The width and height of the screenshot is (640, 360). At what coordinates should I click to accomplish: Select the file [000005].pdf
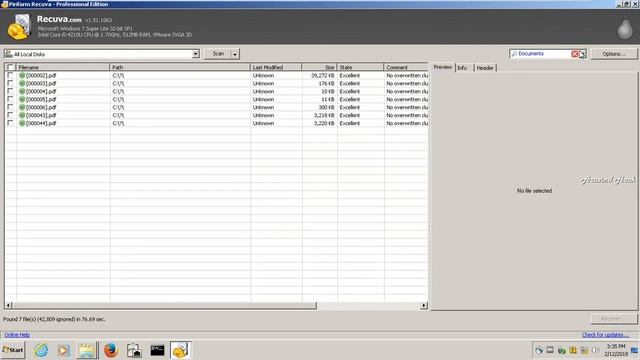pyautogui.click(x=41, y=99)
